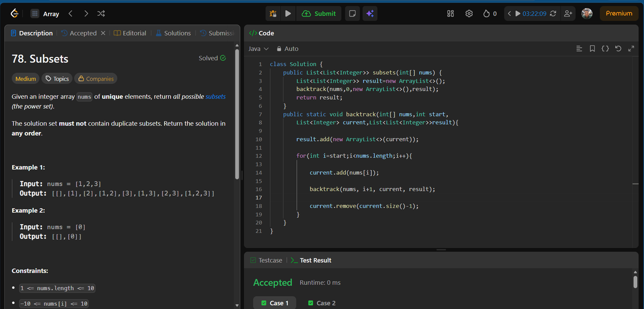Image resolution: width=644 pixels, height=309 pixels.
Task: Click the Accepted result text
Action: (273, 282)
